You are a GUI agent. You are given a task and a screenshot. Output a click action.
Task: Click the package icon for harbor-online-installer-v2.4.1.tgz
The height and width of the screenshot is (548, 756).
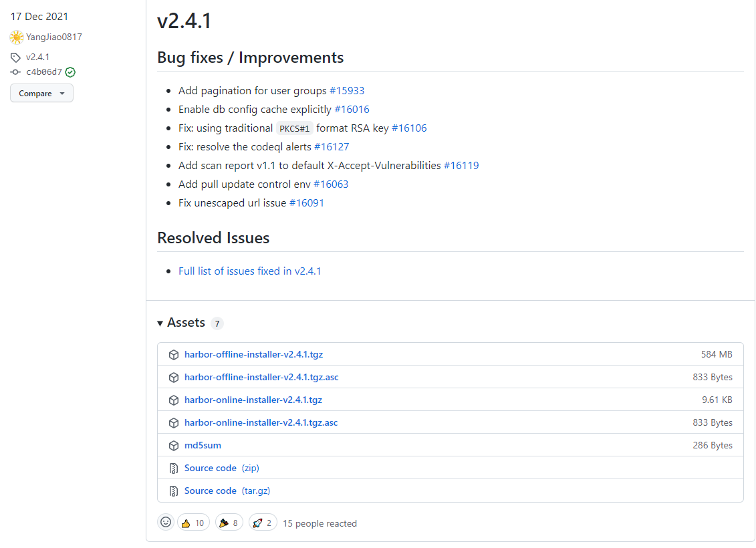tap(174, 400)
